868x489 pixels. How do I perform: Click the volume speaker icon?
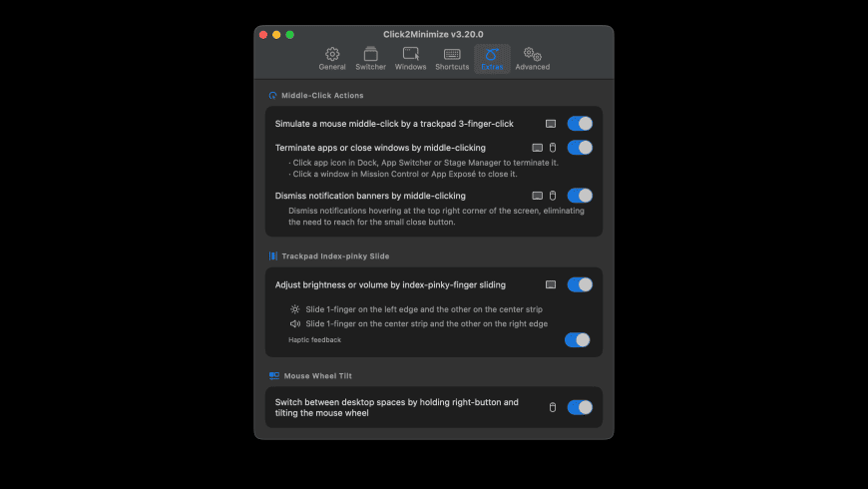295,324
